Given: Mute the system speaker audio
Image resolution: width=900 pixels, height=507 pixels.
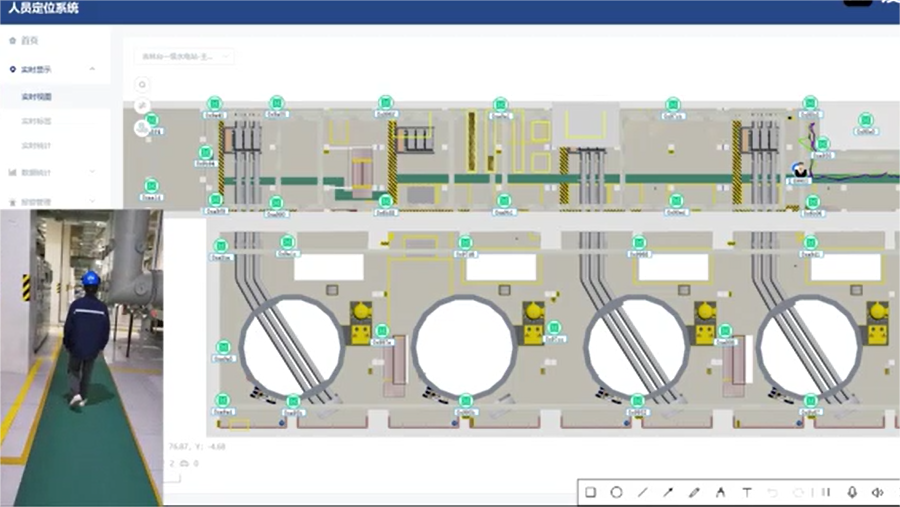Looking at the screenshot, I should pos(877,492).
